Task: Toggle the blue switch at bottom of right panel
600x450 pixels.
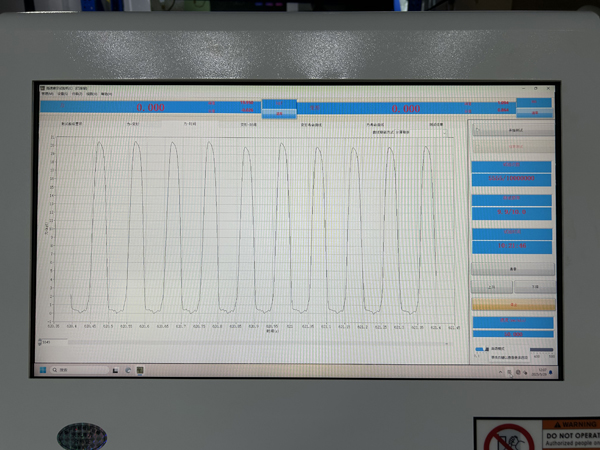Action: click(480, 350)
